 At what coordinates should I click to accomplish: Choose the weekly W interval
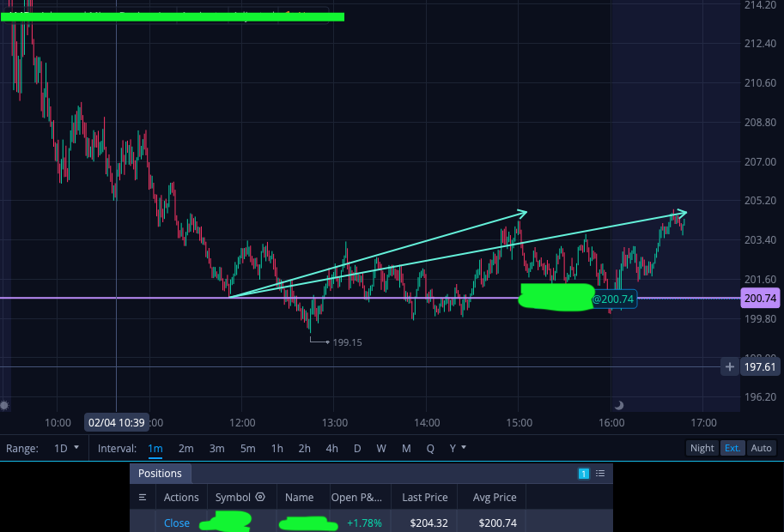point(381,448)
